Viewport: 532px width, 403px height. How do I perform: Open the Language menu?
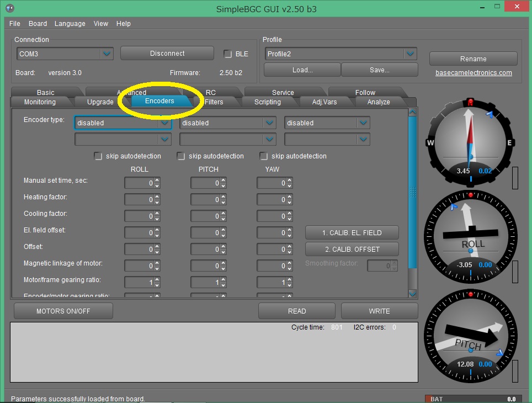[x=70, y=24]
